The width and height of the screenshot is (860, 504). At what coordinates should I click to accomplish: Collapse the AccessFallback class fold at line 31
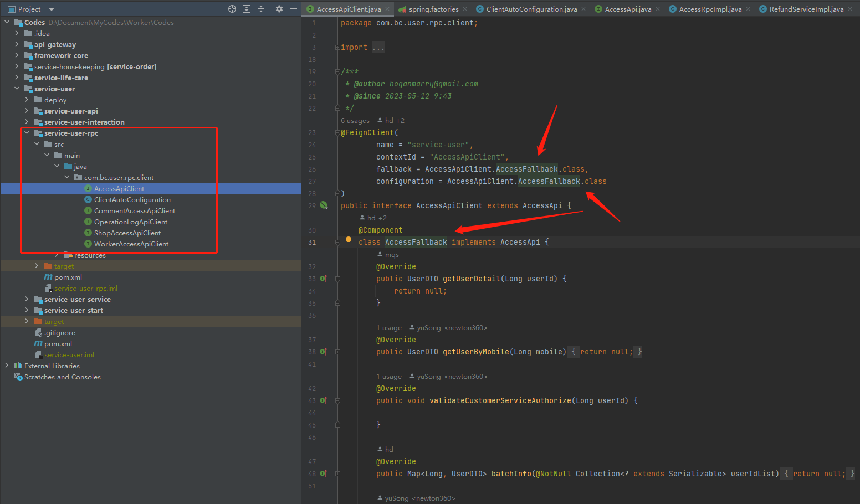coord(337,242)
